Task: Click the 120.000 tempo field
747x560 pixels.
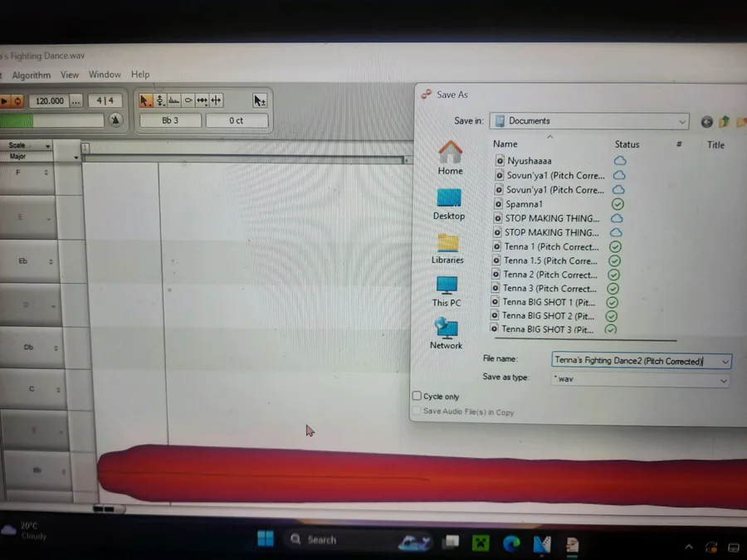Action: point(49,101)
